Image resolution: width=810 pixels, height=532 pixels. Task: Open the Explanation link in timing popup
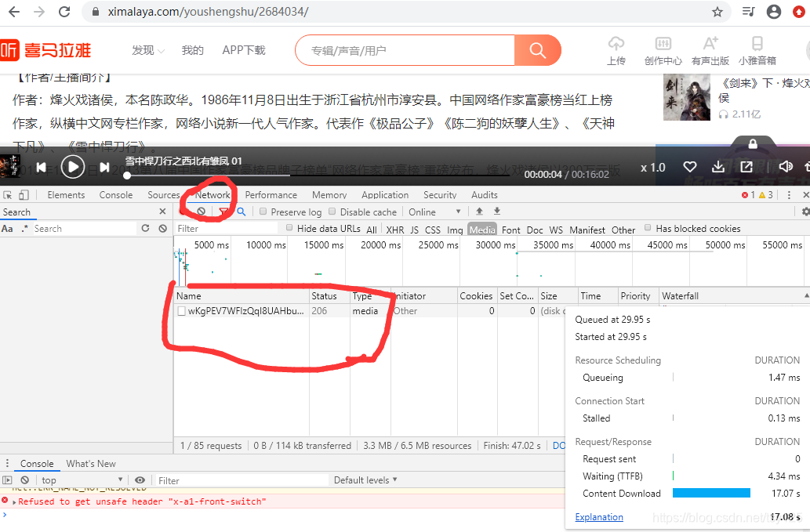tap(599, 517)
